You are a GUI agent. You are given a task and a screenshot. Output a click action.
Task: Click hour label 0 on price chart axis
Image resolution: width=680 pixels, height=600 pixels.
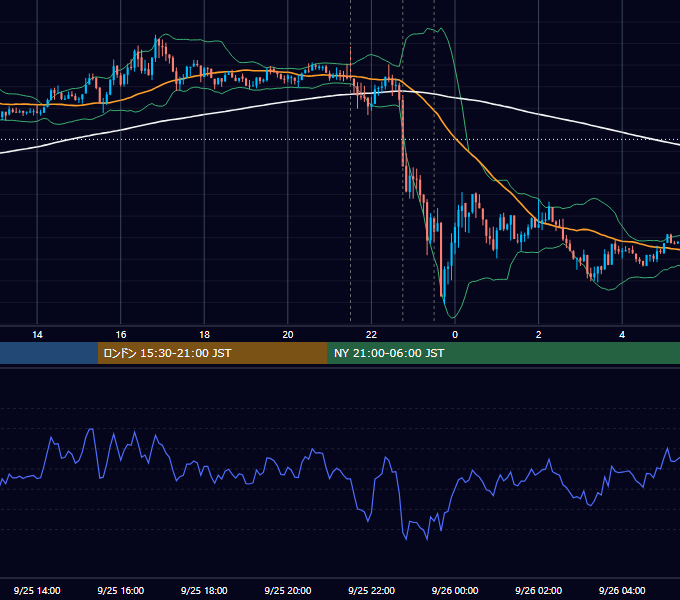point(455,335)
